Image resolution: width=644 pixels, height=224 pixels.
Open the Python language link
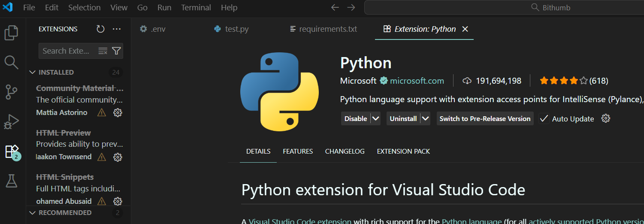[472, 221]
